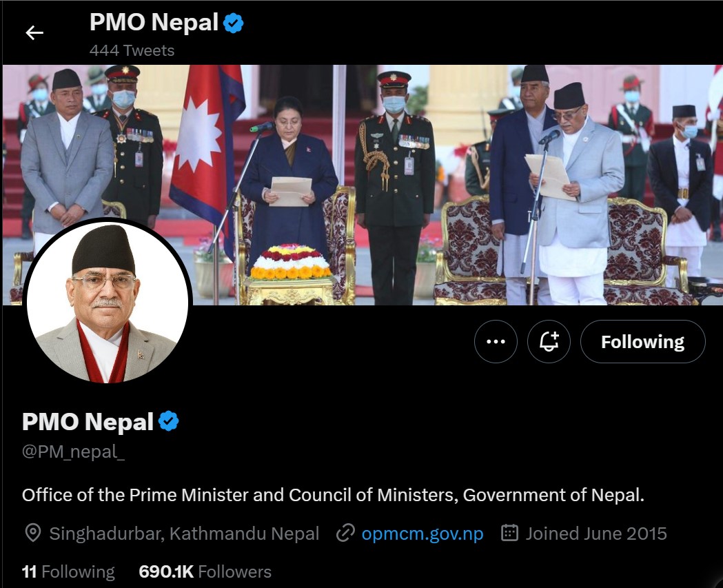Screen dimensions: 723x588
Task: Click the profile bio description text
Action: click(x=333, y=496)
